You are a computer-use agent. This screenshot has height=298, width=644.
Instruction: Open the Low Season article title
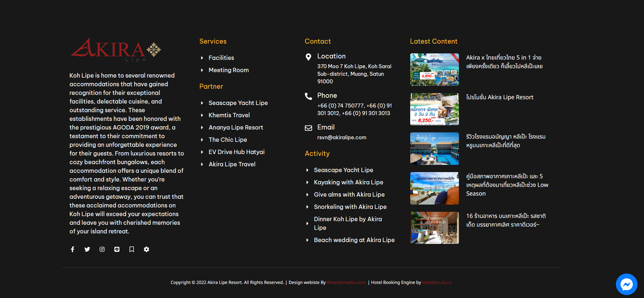click(507, 185)
